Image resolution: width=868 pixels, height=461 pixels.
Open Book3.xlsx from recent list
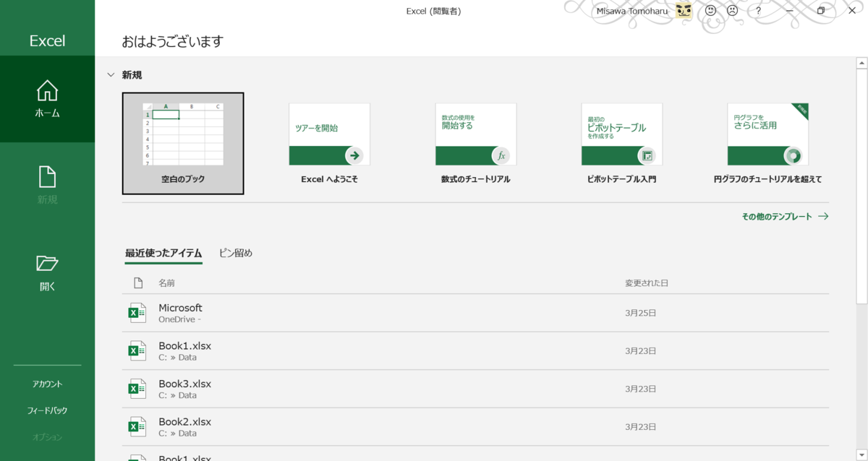click(x=476, y=389)
